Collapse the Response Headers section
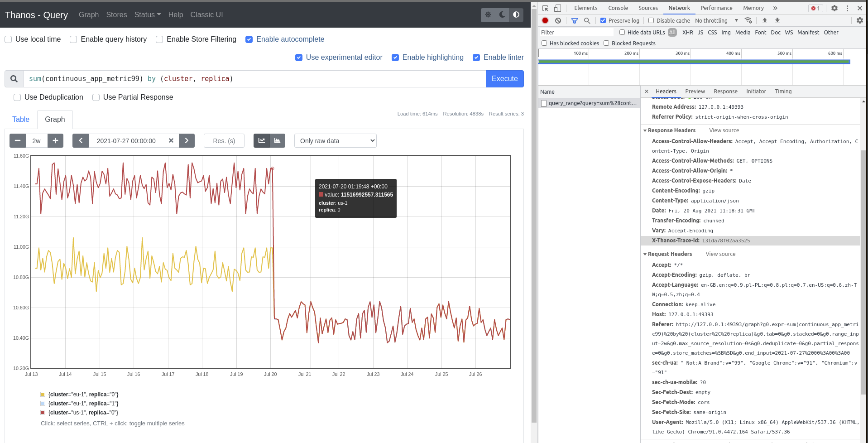The width and height of the screenshot is (868, 443). [x=645, y=130]
